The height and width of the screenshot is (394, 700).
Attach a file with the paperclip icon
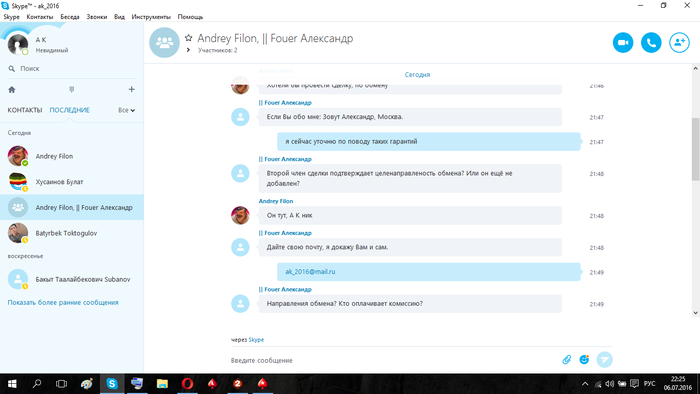coord(567,360)
